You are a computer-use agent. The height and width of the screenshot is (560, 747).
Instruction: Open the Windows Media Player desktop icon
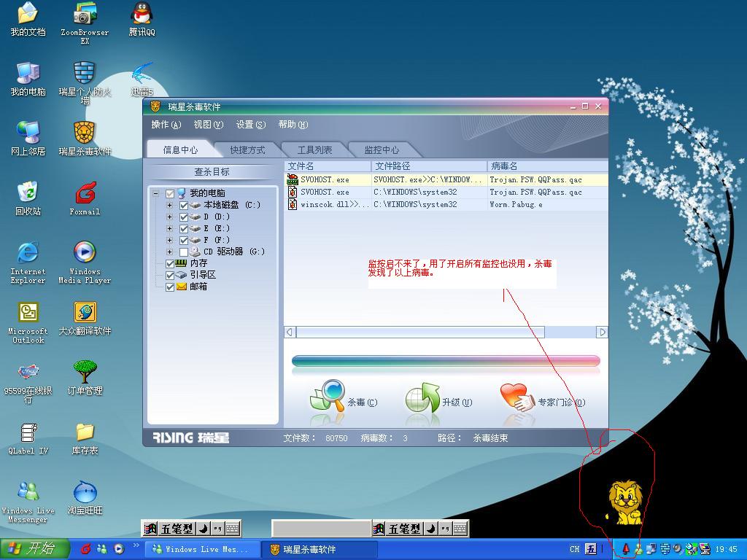(85, 262)
